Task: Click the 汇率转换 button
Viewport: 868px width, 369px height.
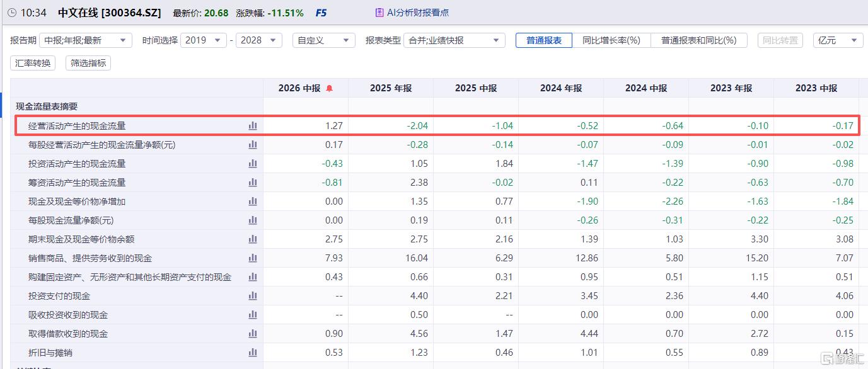Action: coord(33,63)
